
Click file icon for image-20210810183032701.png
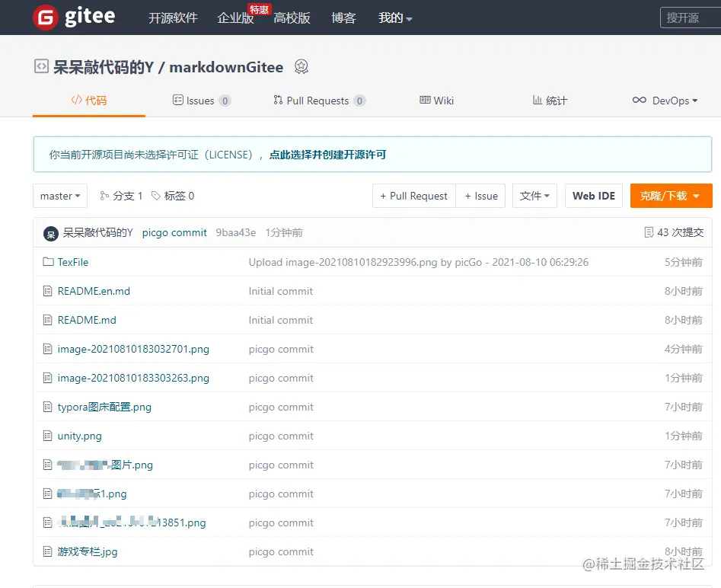(x=47, y=349)
